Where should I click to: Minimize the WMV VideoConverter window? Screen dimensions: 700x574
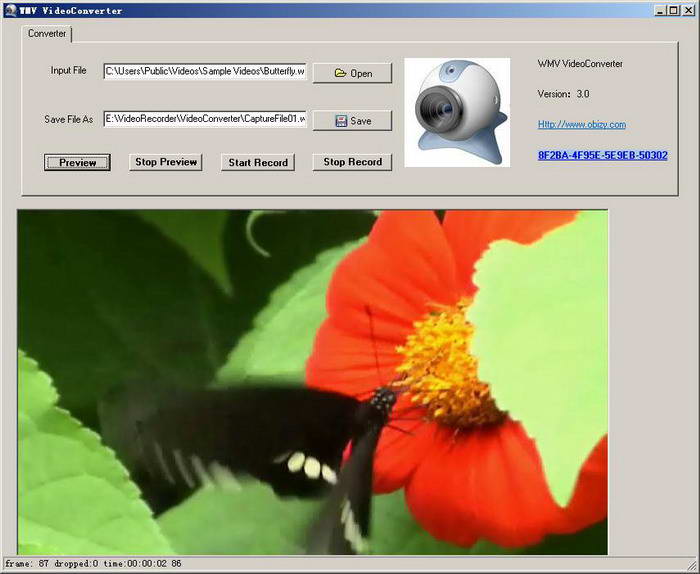point(661,10)
